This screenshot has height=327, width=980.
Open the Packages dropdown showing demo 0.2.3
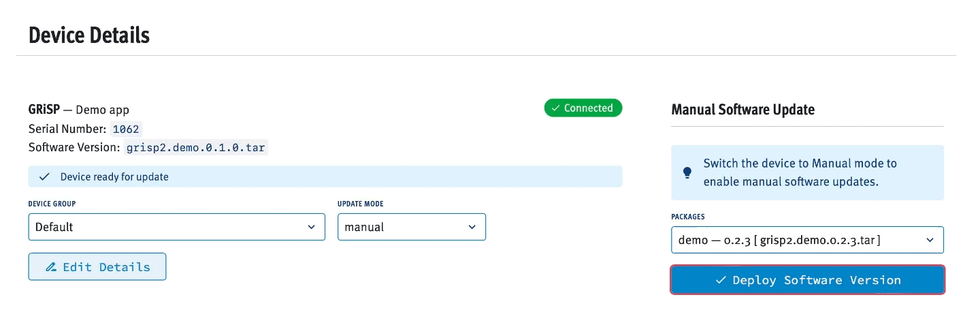click(x=806, y=240)
